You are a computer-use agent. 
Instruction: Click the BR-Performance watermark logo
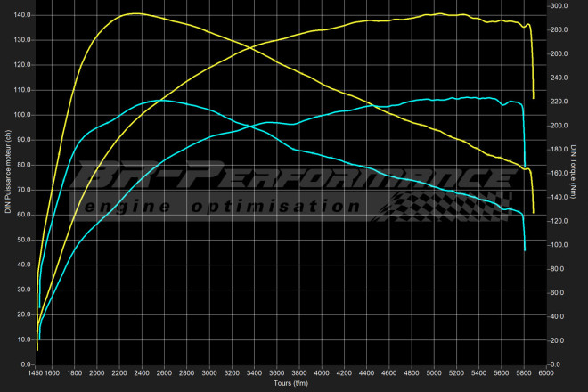(294, 176)
